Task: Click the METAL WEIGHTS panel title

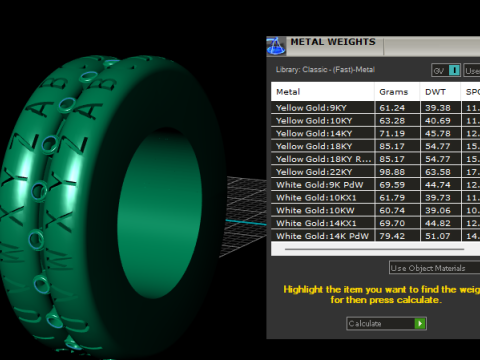Action: [x=333, y=42]
